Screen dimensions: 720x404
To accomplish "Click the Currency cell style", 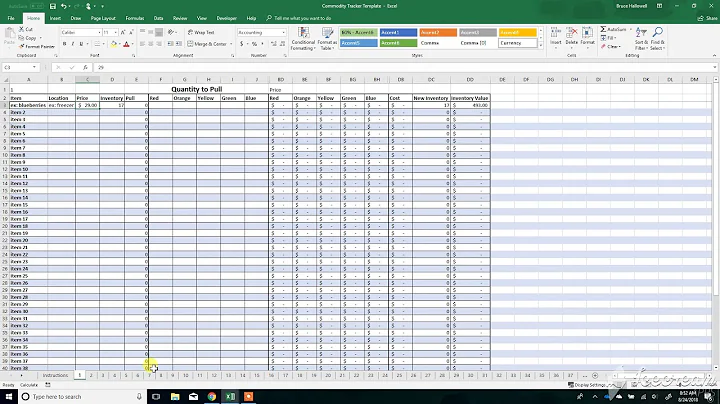I will [518, 43].
